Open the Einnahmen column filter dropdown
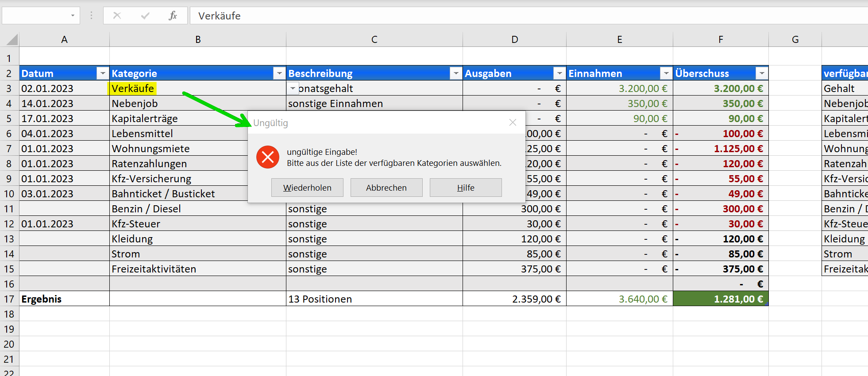 (x=666, y=73)
